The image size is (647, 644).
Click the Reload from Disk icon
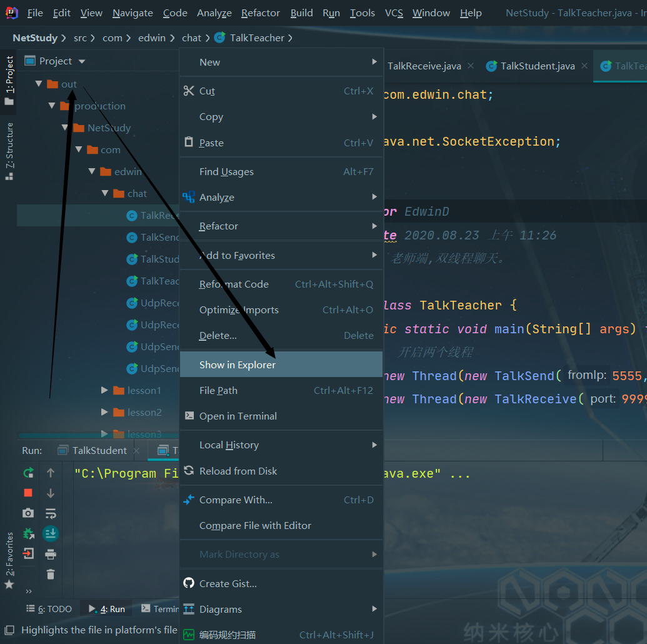pyautogui.click(x=189, y=470)
